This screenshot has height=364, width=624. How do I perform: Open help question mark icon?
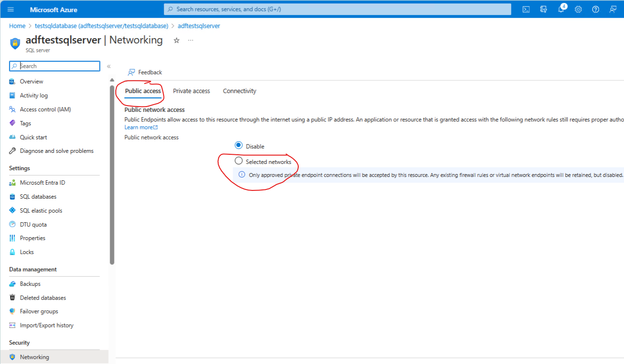(596, 9)
